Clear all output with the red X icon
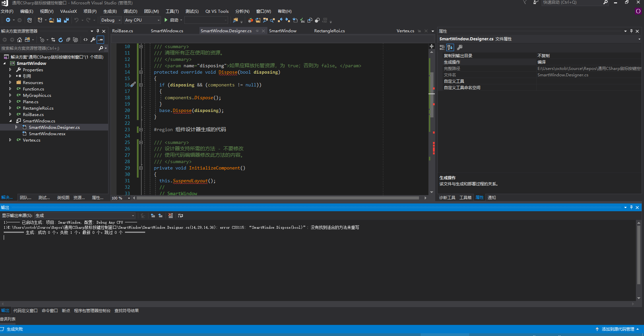 click(170, 216)
